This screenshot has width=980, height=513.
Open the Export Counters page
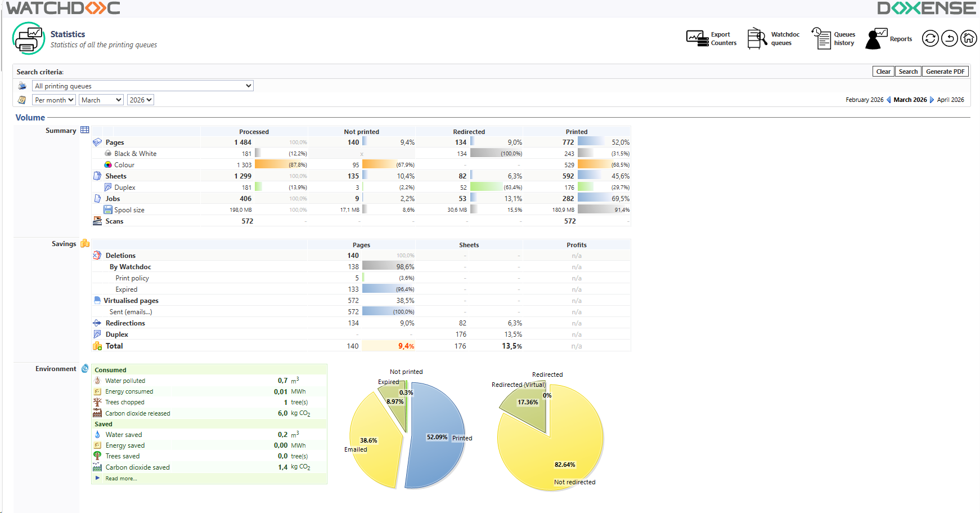click(711, 39)
